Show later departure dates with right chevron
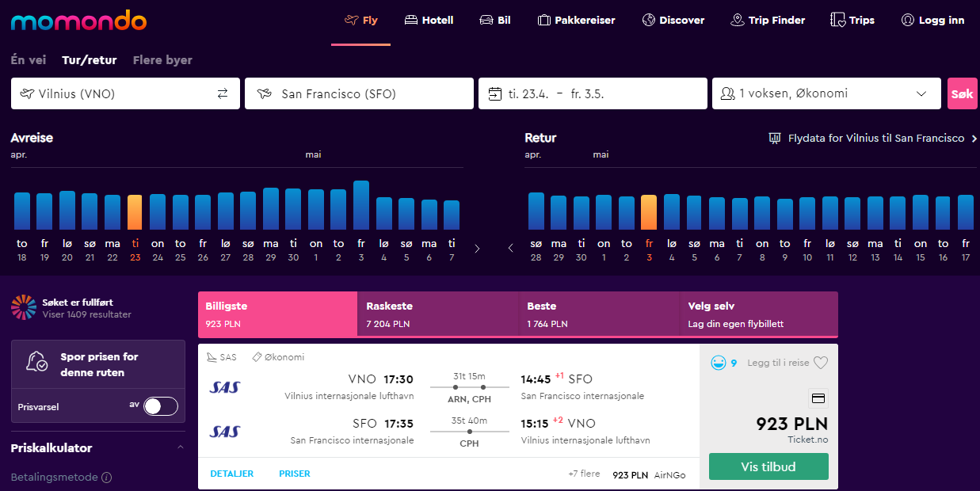 coord(477,249)
